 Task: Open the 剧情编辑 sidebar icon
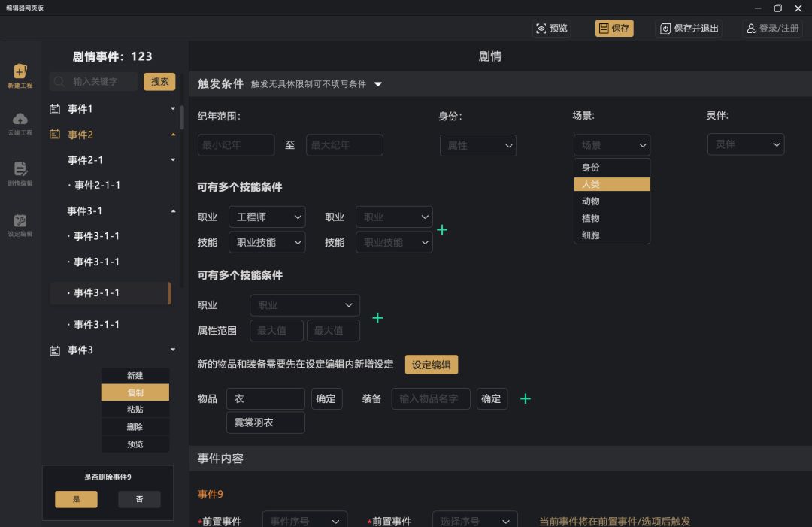(x=20, y=174)
